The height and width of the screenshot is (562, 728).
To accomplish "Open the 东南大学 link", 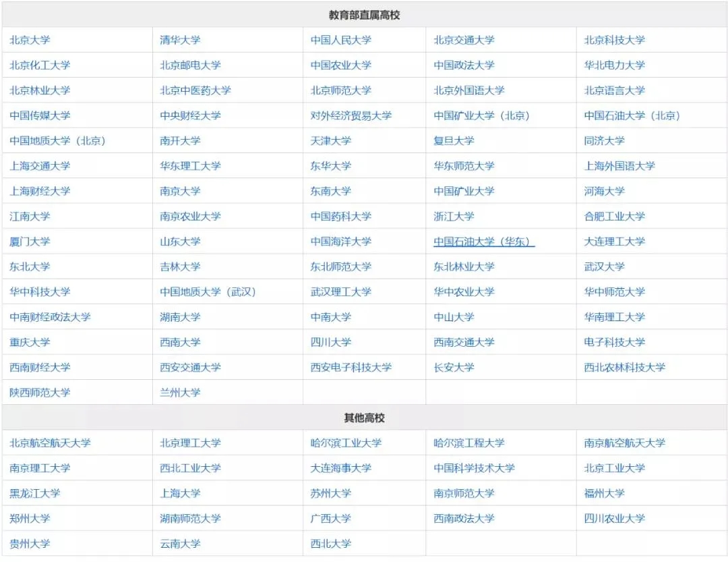I will tap(330, 191).
